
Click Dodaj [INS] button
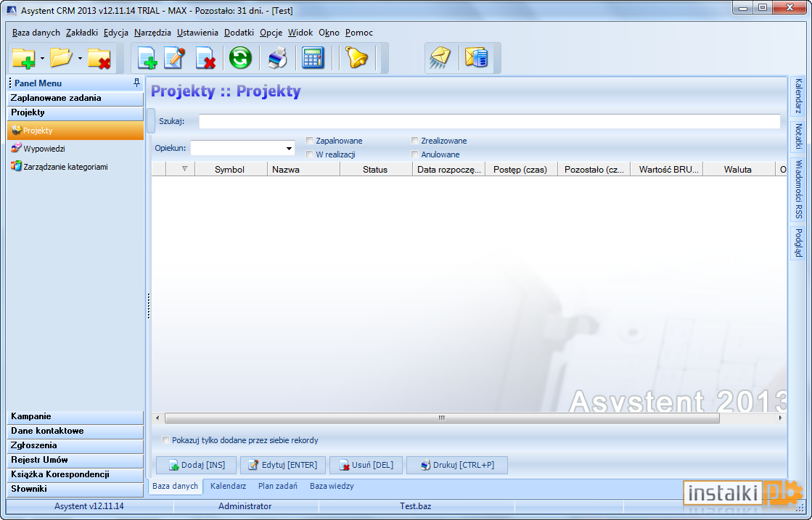tap(196, 465)
